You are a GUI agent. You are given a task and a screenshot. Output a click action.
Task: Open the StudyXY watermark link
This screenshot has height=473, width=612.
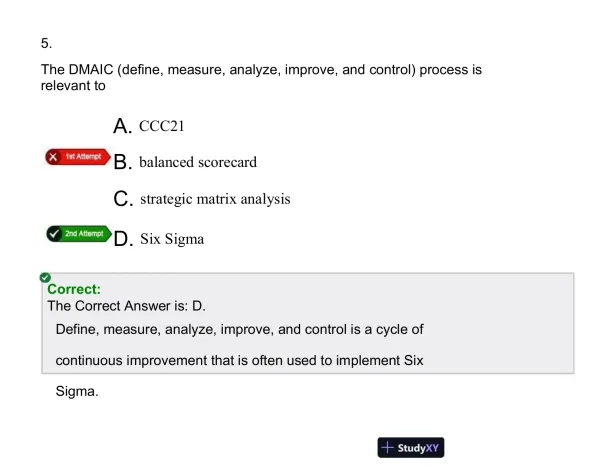point(411,447)
